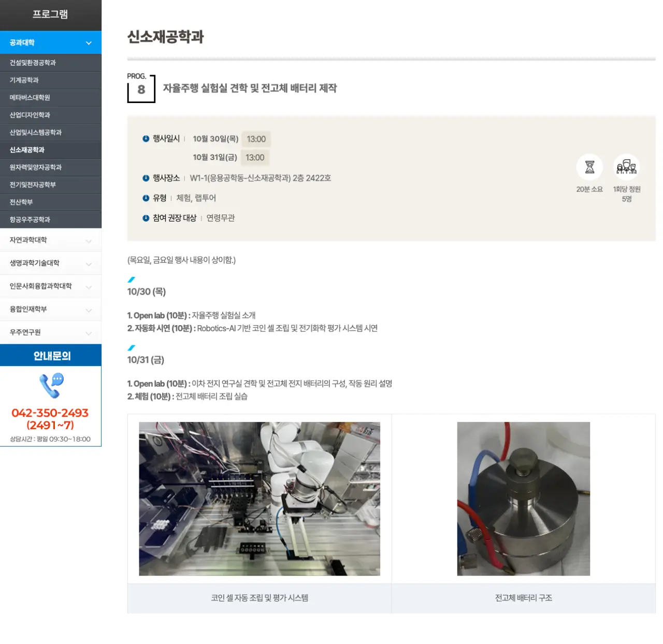Click the hourglass duration icon

point(589,167)
